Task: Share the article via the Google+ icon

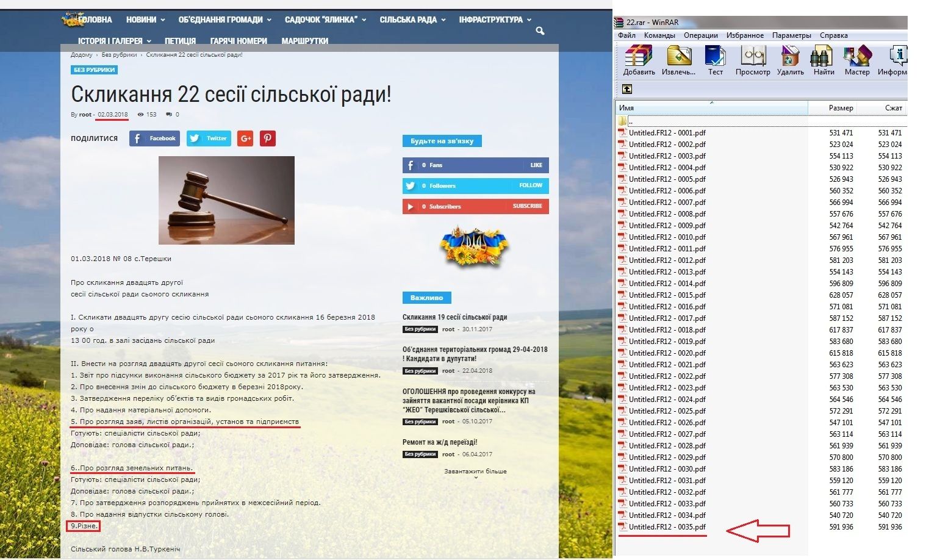Action: coord(245,138)
